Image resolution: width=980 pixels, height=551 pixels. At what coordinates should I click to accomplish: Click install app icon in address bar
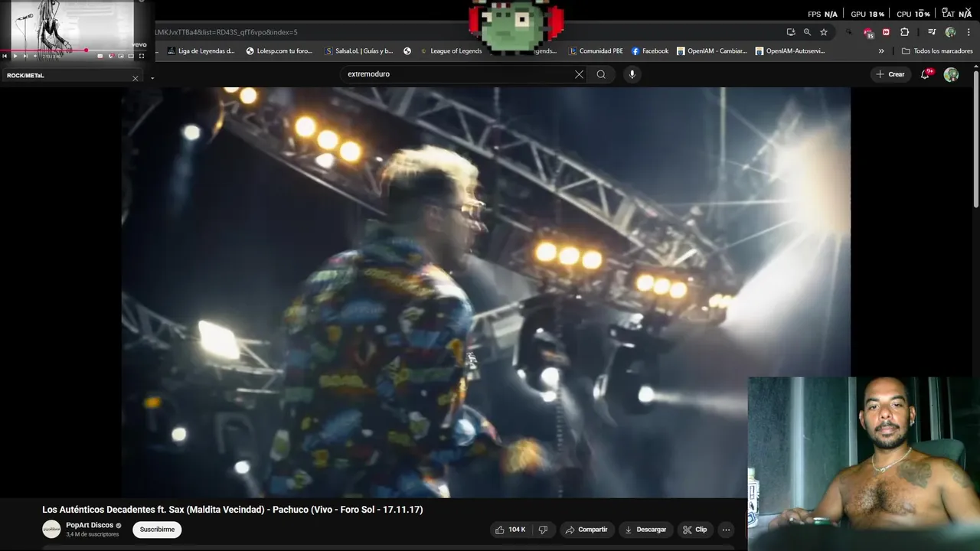point(791,32)
